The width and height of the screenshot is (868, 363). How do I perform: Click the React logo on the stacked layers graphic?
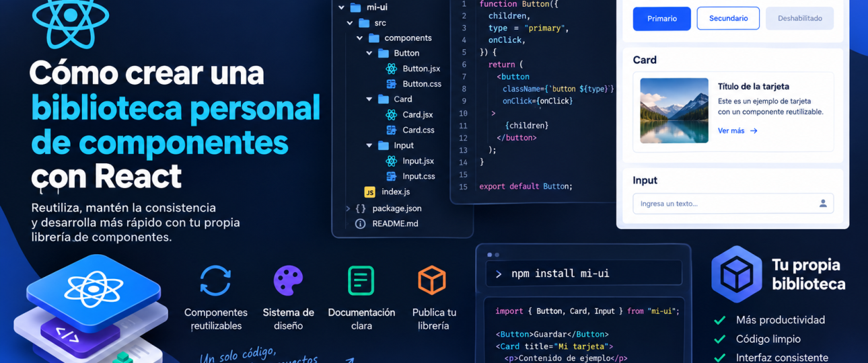(94, 289)
